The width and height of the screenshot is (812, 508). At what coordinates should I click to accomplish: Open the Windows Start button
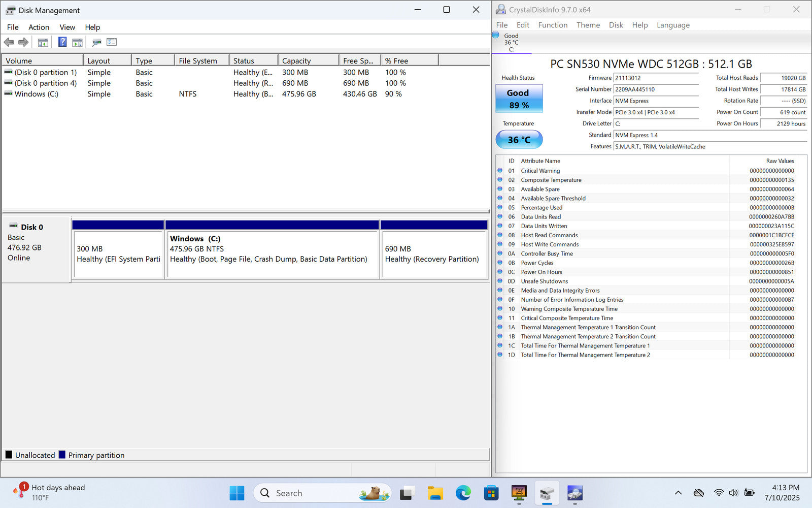point(237,493)
